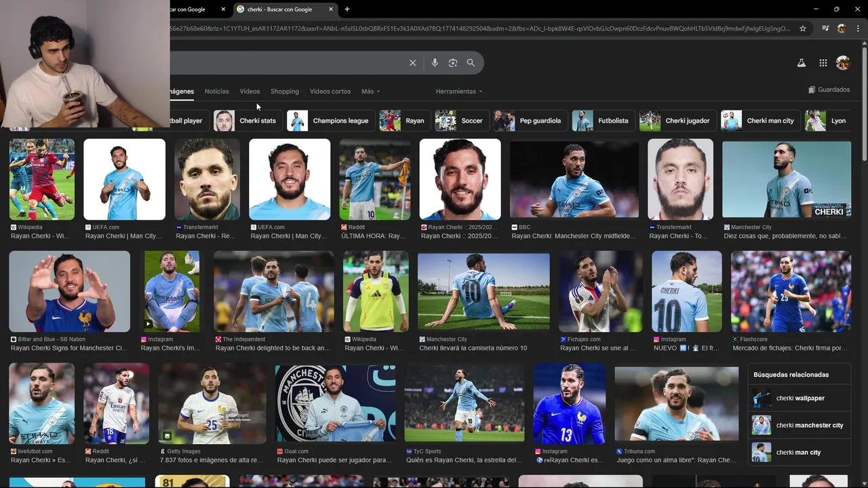This screenshot has height=488, width=868.
Task: Click inside the Google search input field
Action: tap(285, 63)
